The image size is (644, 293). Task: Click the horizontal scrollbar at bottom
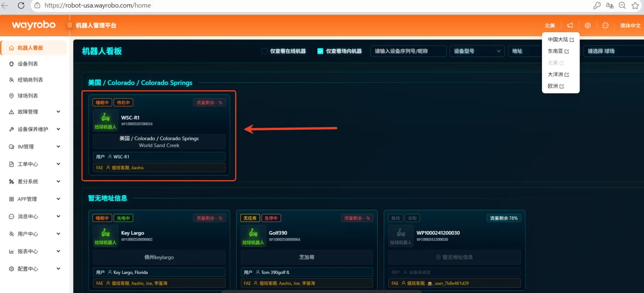coord(322,291)
